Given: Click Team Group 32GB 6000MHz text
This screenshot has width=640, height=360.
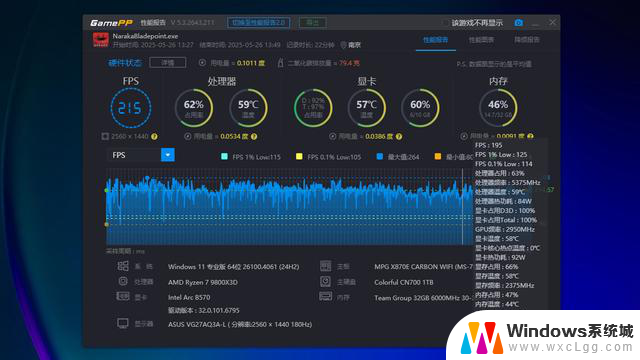Looking at the screenshot, I should (423, 298).
